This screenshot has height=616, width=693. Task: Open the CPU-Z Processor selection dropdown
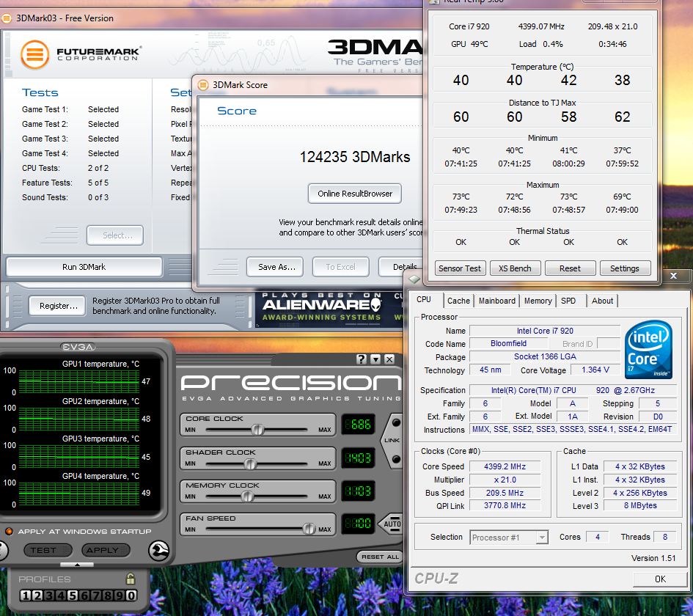(541, 538)
